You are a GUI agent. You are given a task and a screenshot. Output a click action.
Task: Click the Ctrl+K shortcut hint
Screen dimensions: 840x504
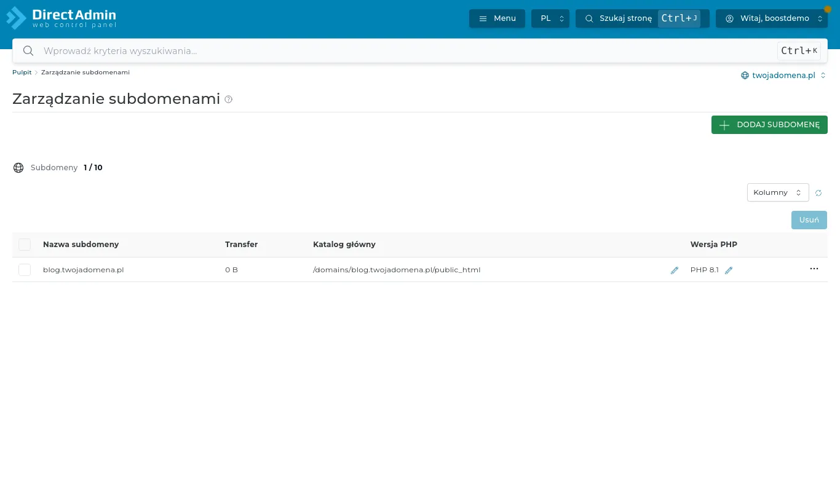coord(799,51)
